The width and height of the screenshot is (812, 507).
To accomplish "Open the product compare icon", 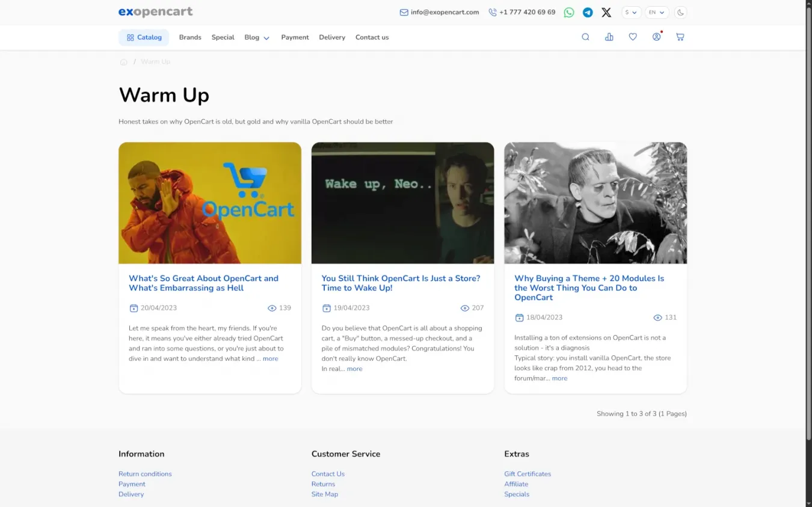I will point(609,37).
